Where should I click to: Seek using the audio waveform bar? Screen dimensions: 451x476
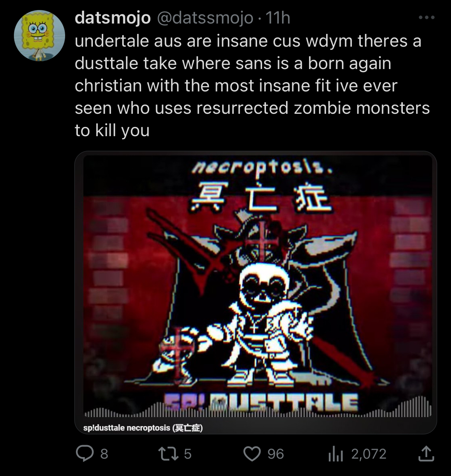(257, 409)
